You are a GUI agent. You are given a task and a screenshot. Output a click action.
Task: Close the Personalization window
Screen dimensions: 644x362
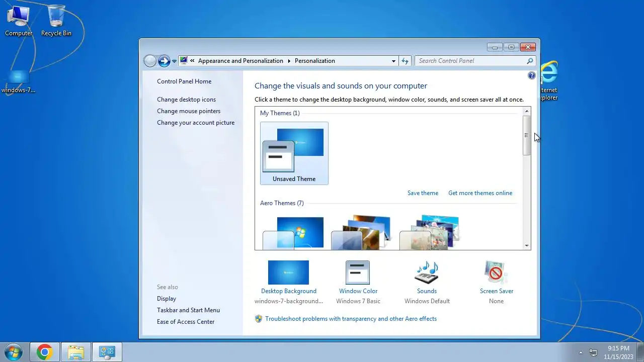[x=528, y=47]
